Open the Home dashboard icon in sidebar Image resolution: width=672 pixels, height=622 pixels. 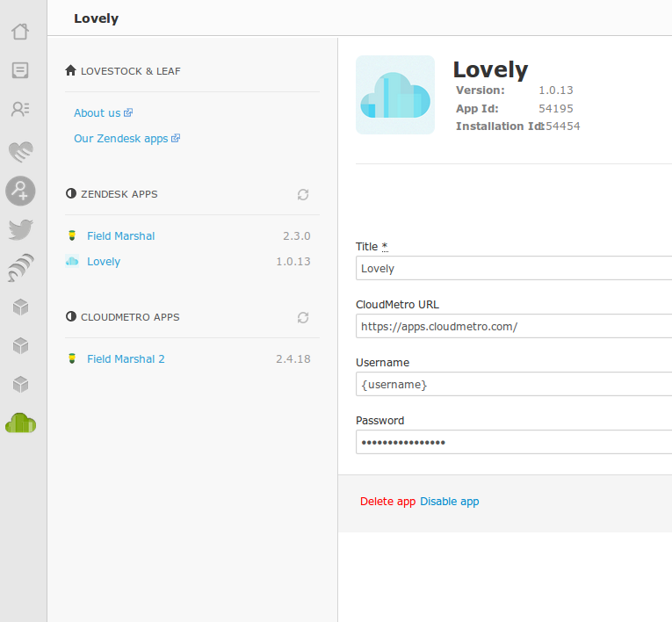click(20, 32)
